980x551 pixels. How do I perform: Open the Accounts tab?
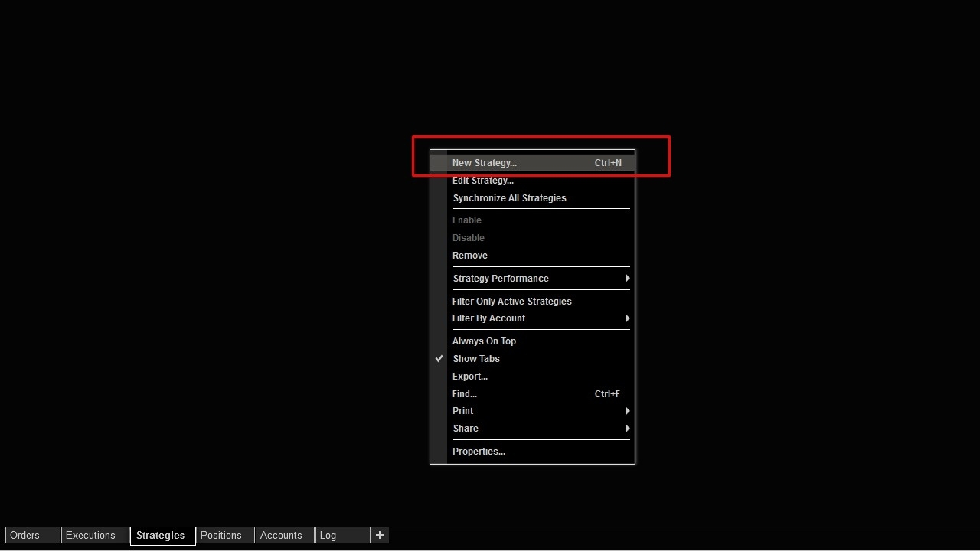click(285, 536)
